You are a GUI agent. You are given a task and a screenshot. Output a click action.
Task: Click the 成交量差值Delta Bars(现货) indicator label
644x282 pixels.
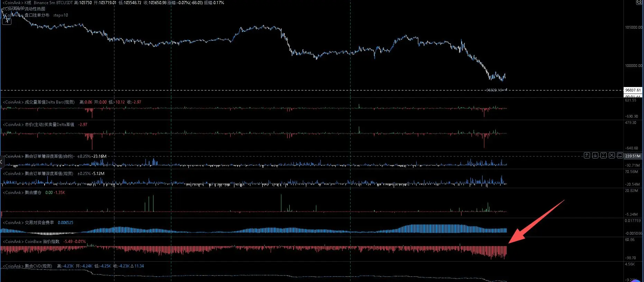click(49, 102)
